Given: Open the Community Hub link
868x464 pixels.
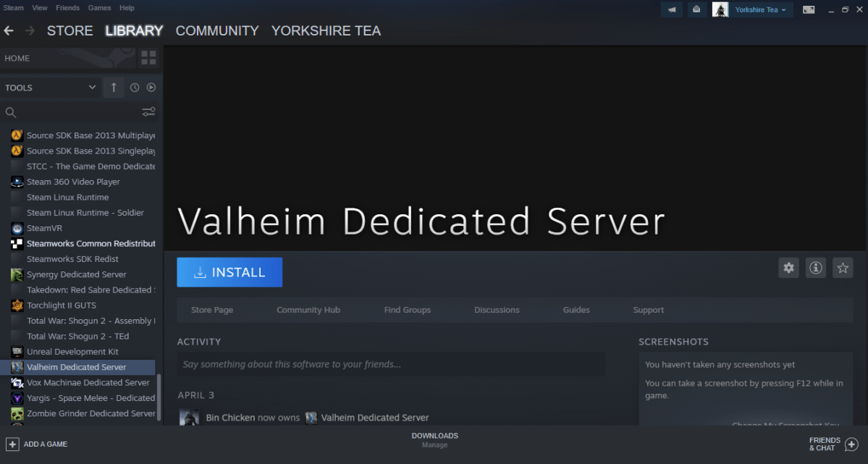Looking at the screenshot, I should 308,310.
